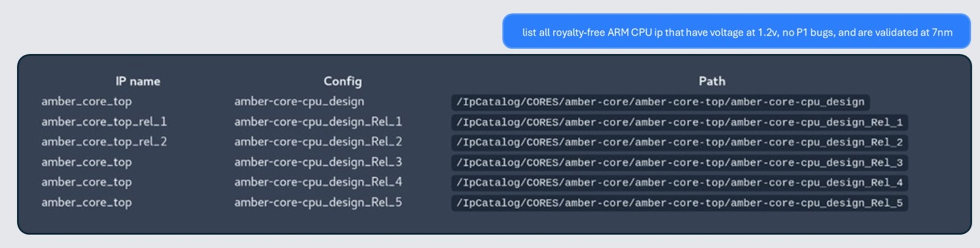Click IP name amber_core_top_rel_2
The width and height of the screenshot is (980, 248).
coord(104,141)
